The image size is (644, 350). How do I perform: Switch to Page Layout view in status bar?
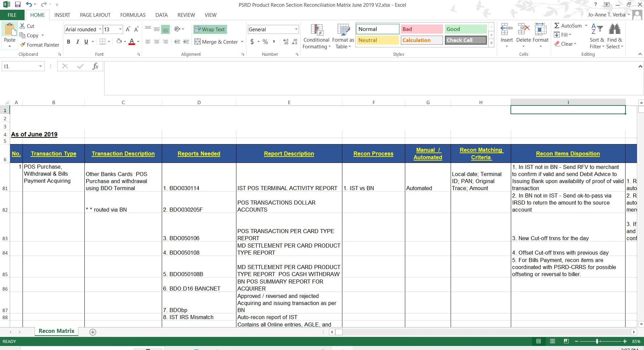(x=552, y=341)
